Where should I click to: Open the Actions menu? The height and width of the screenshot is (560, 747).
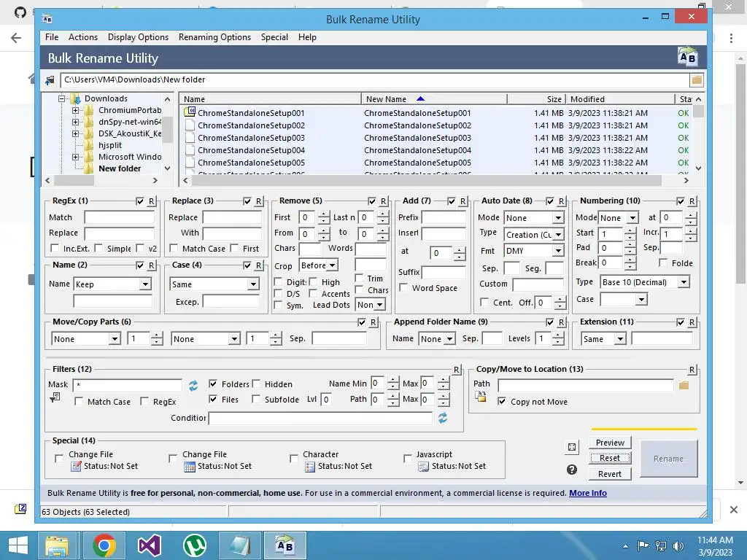coord(83,37)
